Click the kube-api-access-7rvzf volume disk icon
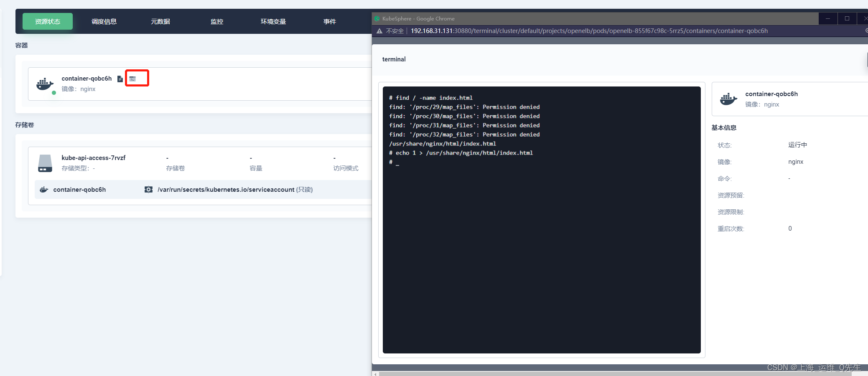This screenshot has width=868, height=376. point(45,163)
